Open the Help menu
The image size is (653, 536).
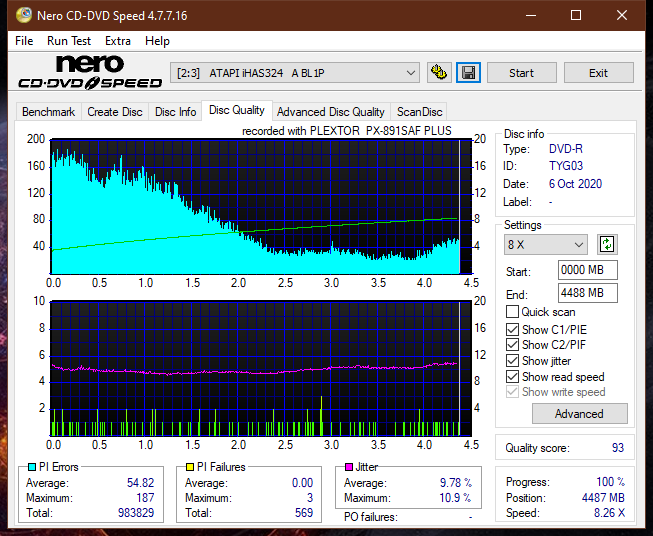click(x=157, y=41)
